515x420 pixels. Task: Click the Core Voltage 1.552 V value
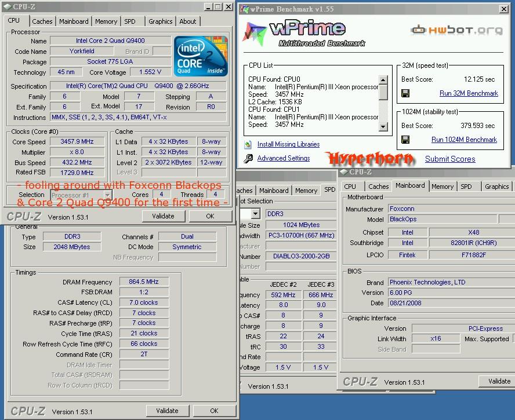150,72
